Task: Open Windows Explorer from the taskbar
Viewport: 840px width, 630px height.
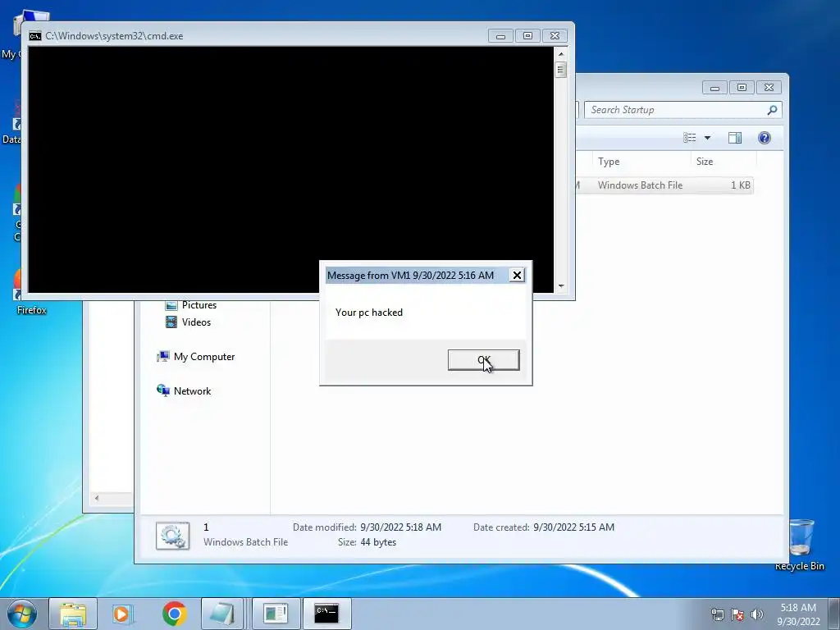Action: click(x=73, y=614)
